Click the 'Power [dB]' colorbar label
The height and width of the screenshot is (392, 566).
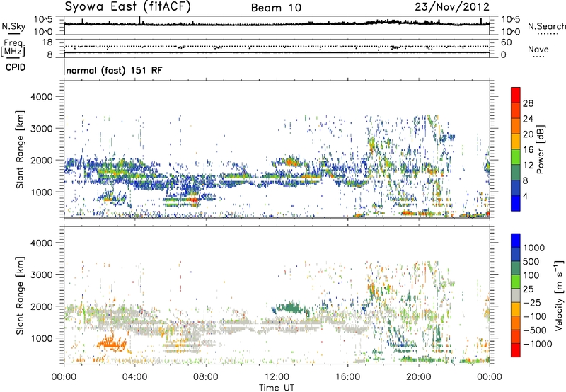[541, 149]
